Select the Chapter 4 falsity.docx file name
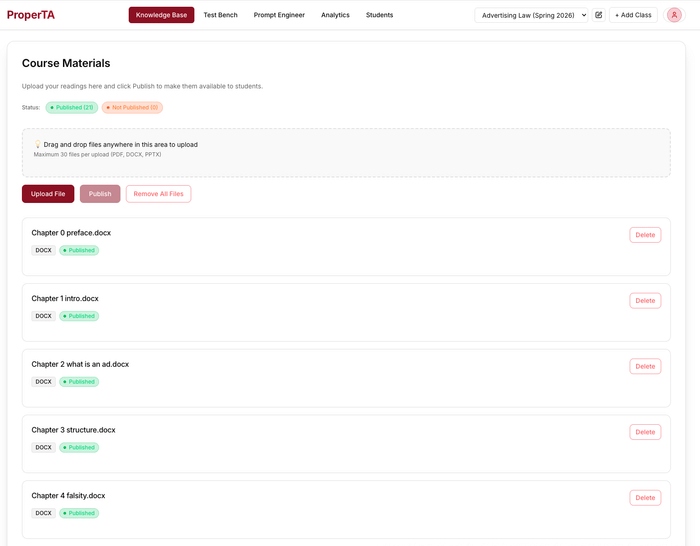The width and height of the screenshot is (700, 546). (68, 495)
